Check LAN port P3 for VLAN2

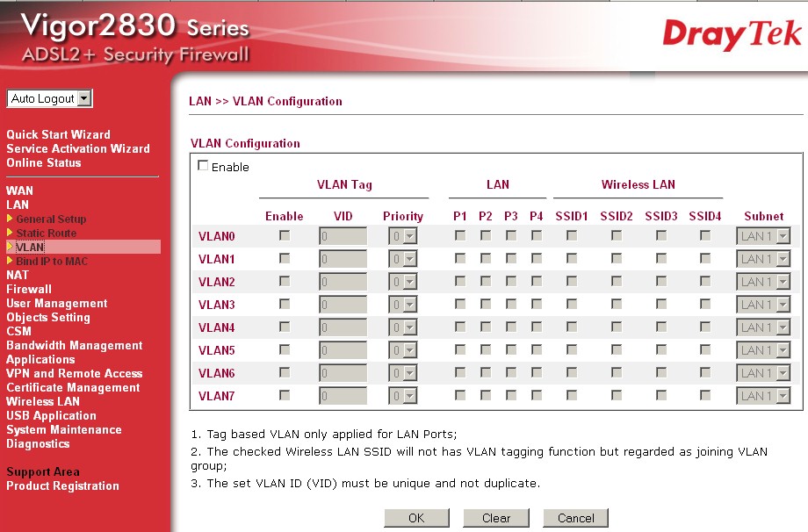pyautogui.click(x=511, y=281)
